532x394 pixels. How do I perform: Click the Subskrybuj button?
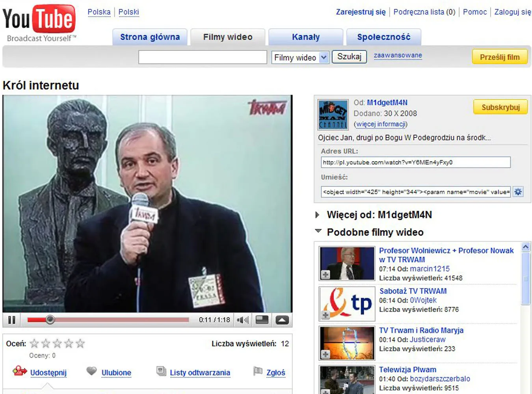point(500,107)
